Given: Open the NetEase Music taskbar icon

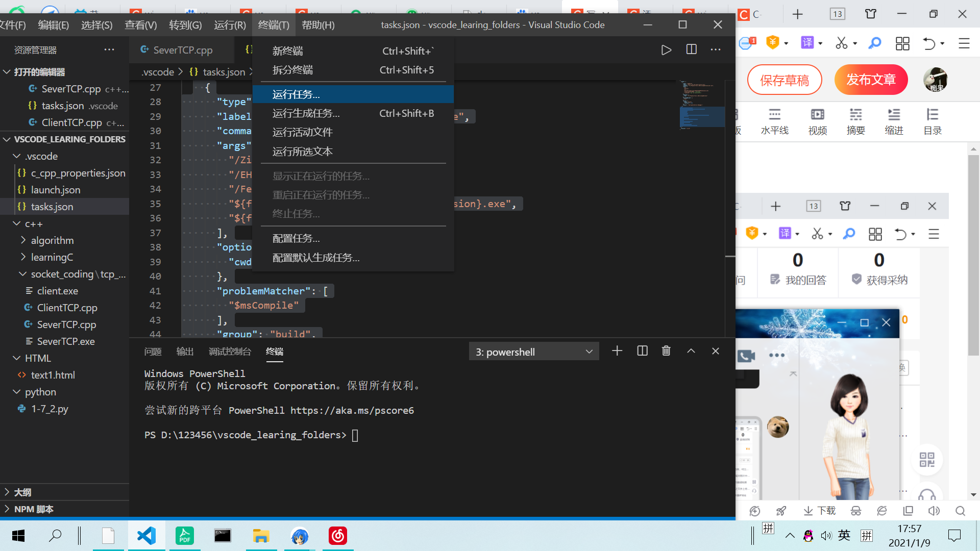Looking at the screenshot, I should 337,536.
